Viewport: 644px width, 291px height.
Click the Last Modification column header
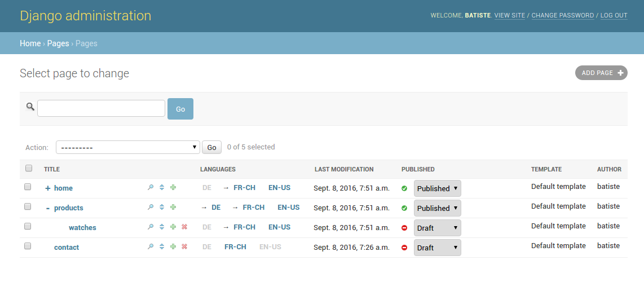tap(344, 169)
